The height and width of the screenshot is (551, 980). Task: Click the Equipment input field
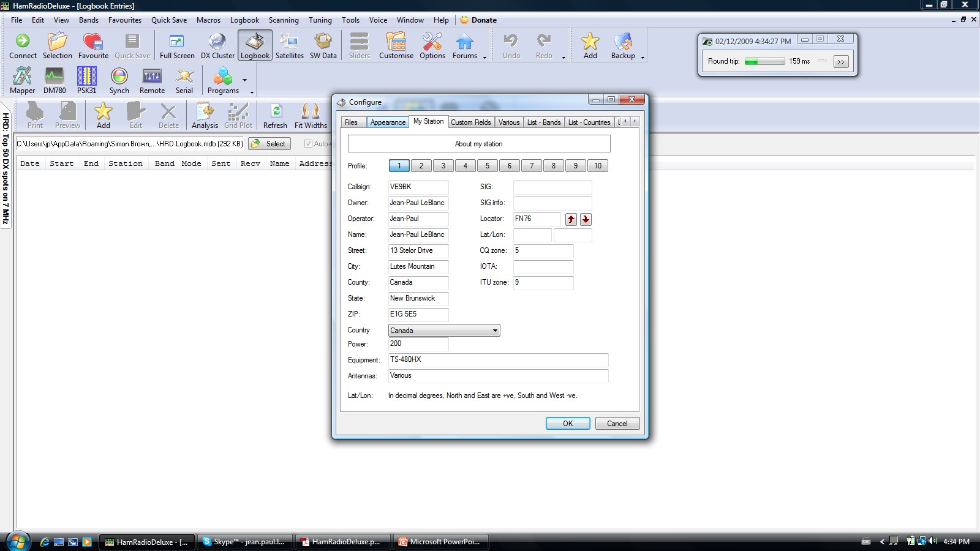coord(498,360)
